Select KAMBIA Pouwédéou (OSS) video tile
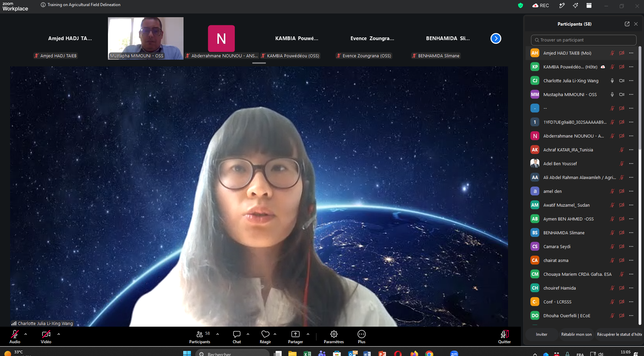 tap(297, 38)
